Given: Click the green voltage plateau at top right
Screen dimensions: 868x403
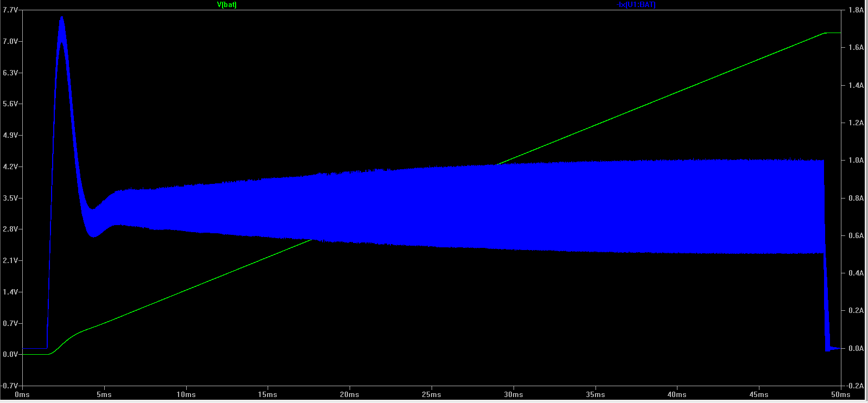Looking at the screenshot, I should point(833,33).
